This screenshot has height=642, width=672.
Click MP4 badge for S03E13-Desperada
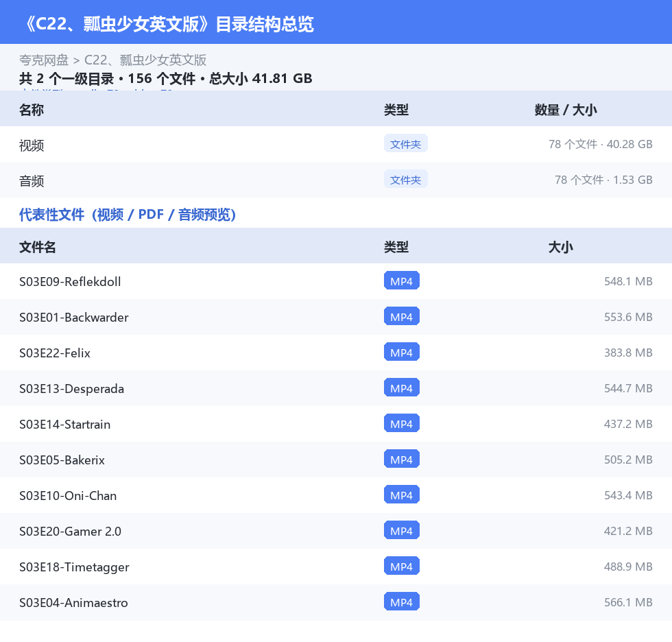[402, 388]
